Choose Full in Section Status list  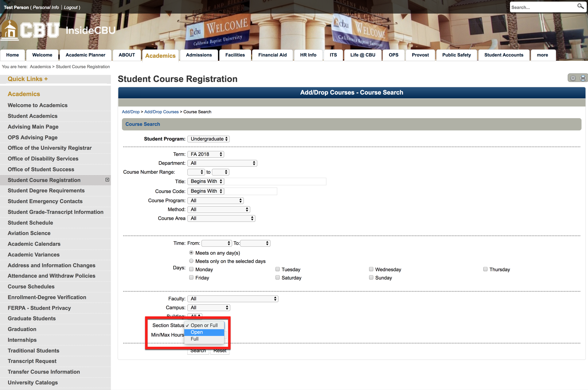(195, 339)
